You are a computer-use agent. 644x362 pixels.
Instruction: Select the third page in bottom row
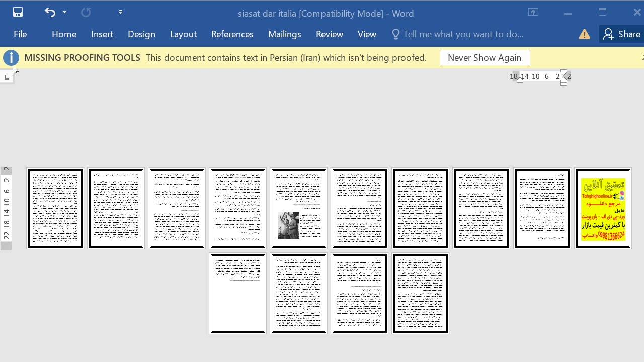pos(360,294)
